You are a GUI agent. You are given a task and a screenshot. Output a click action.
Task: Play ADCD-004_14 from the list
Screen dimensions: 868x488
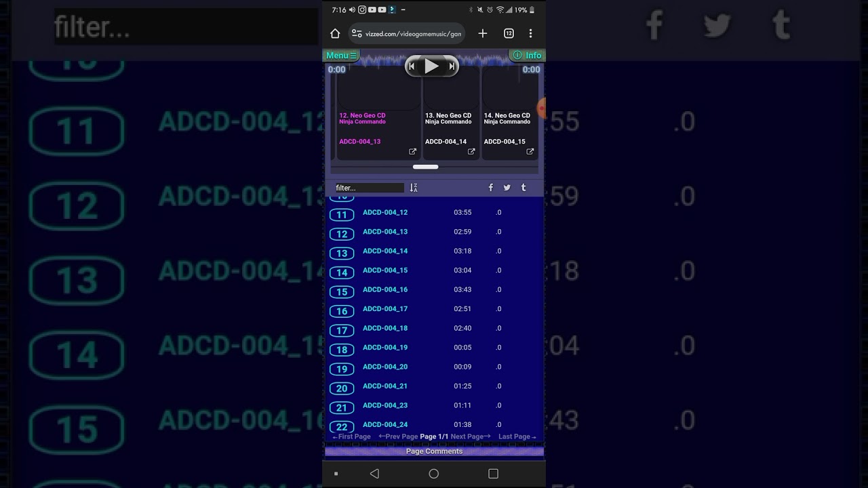(385, 251)
